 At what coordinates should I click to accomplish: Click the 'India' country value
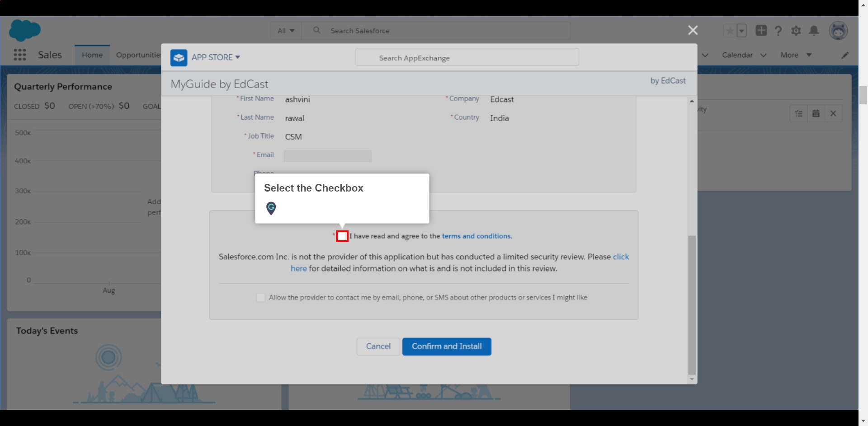click(500, 118)
